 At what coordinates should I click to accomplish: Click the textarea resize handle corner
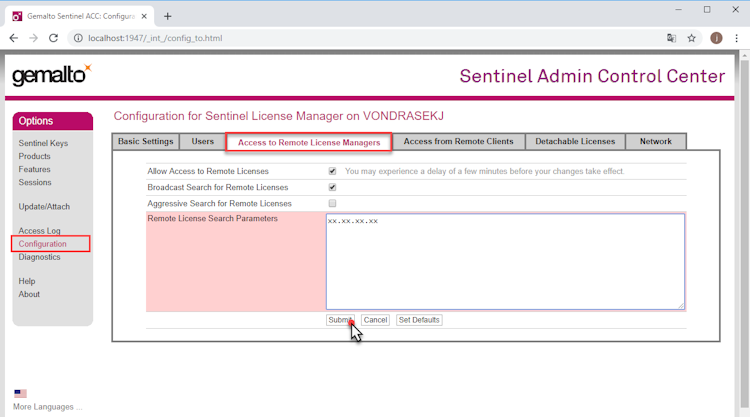[x=681, y=306]
